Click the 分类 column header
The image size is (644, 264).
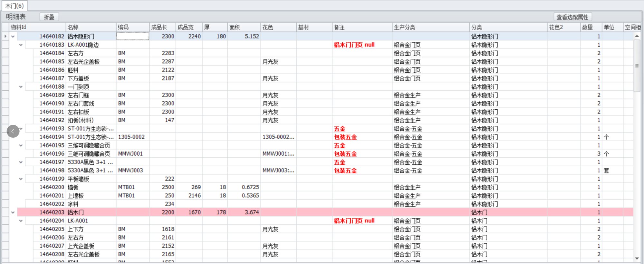click(x=508, y=27)
